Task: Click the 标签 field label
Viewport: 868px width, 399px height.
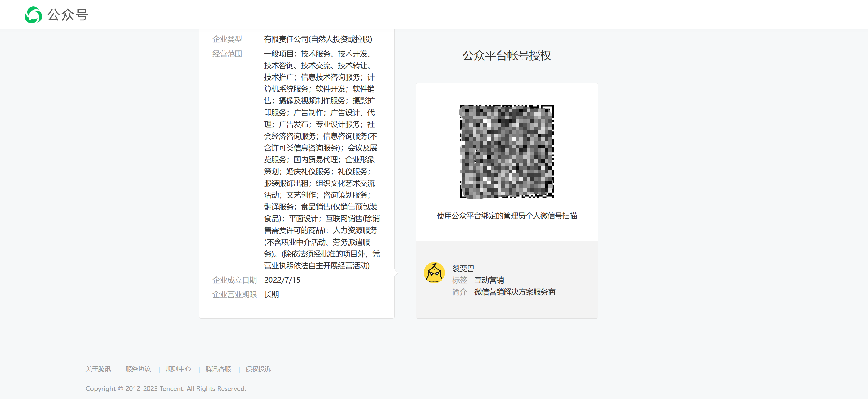Action: click(x=459, y=280)
